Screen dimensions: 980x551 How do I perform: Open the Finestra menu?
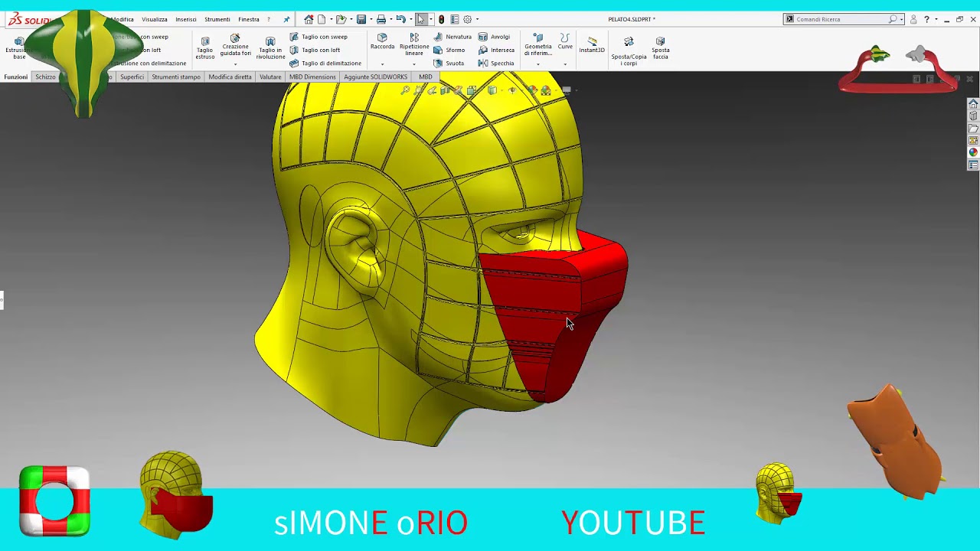pyautogui.click(x=249, y=19)
